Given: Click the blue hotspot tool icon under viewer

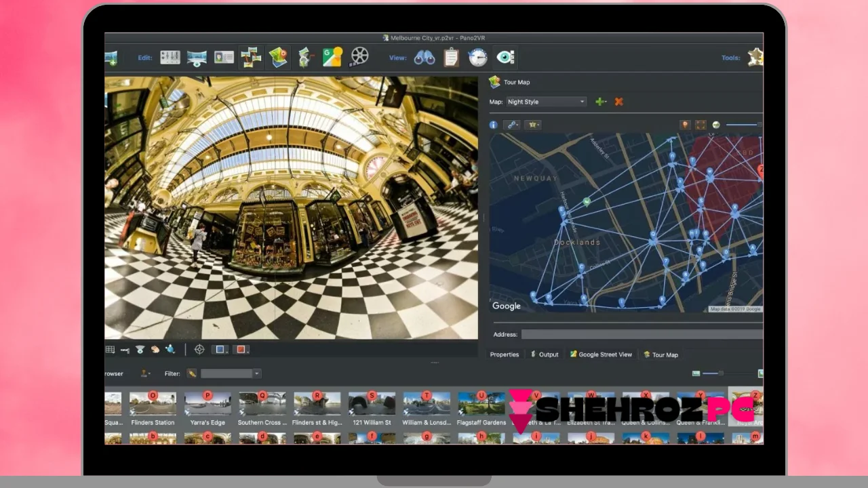Looking at the screenshot, I should tap(170, 350).
